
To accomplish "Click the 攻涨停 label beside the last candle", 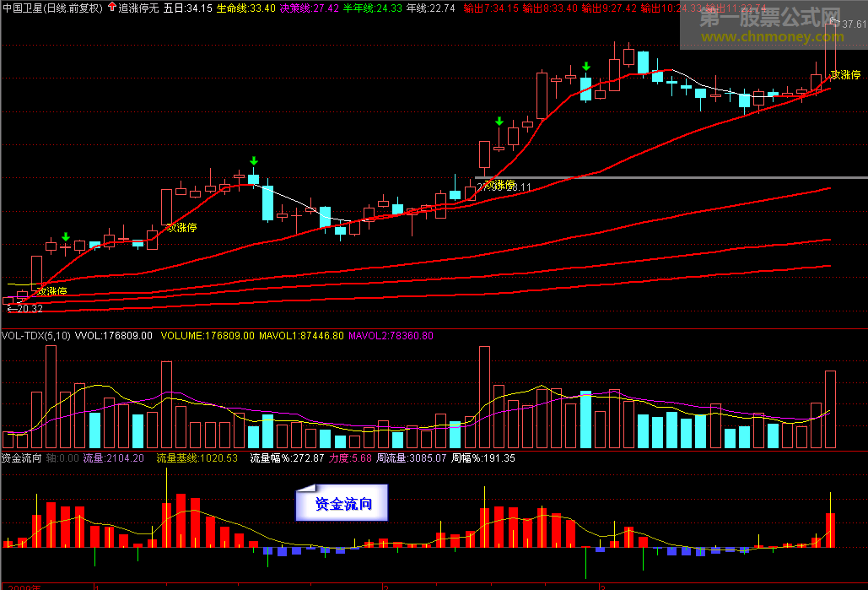I will (x=846, y=74).
